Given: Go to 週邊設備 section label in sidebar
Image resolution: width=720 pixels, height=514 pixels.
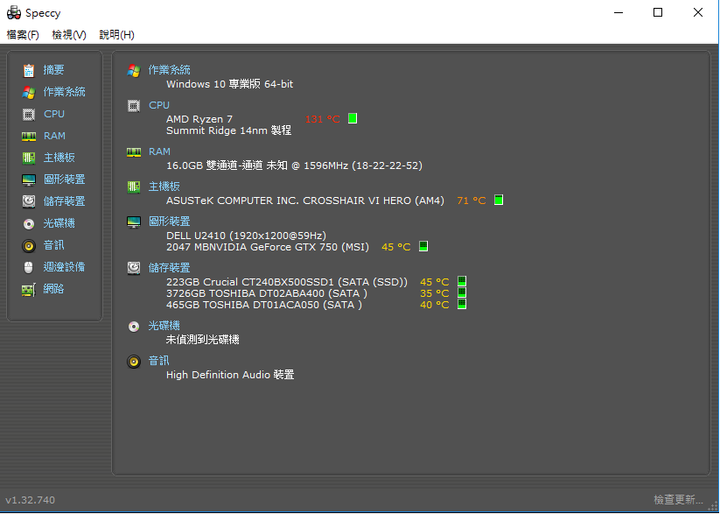Looking at the screenshot, I should pyautogui.click(x=64, y=267).
